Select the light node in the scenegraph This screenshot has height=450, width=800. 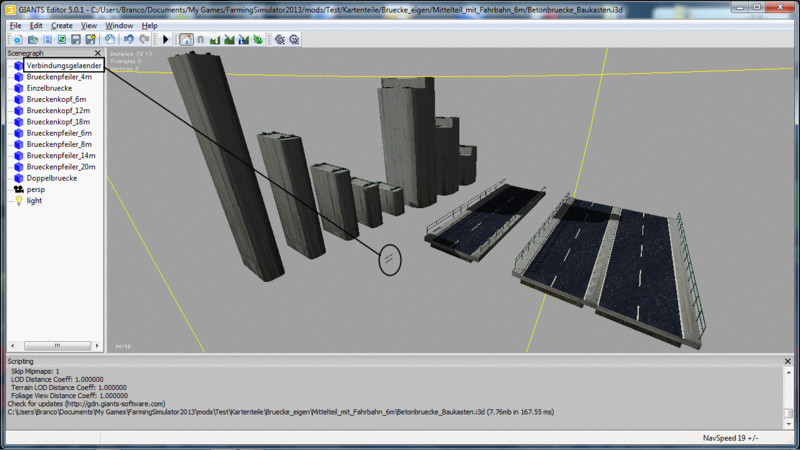34,200
